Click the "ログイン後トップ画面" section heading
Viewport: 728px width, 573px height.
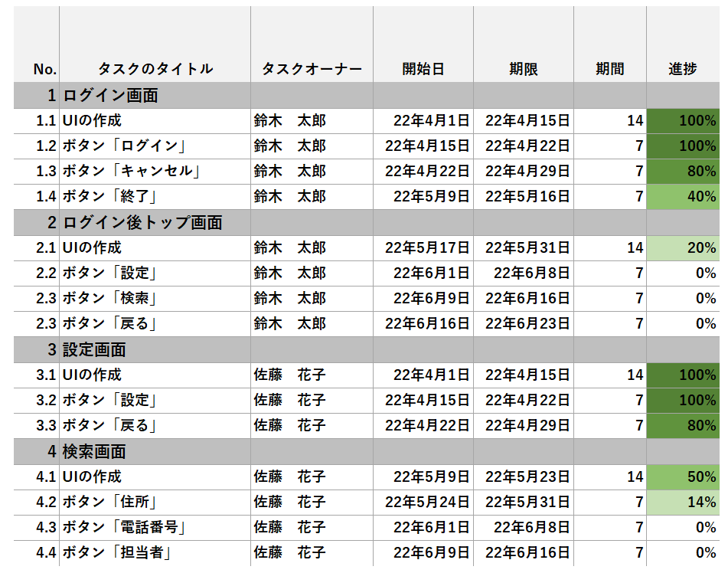pos(142,223)
